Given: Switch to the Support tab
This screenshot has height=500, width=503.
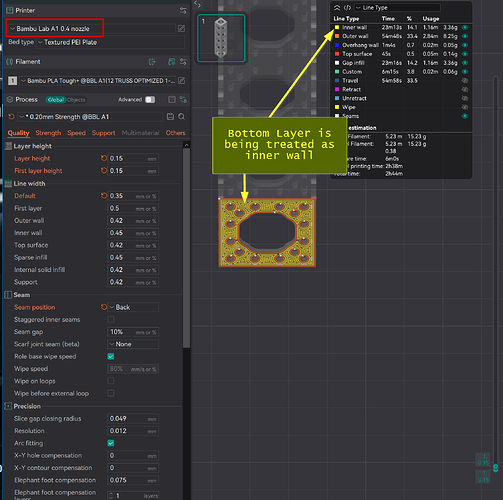Looking at the screenshot, I should click(103, 133).
